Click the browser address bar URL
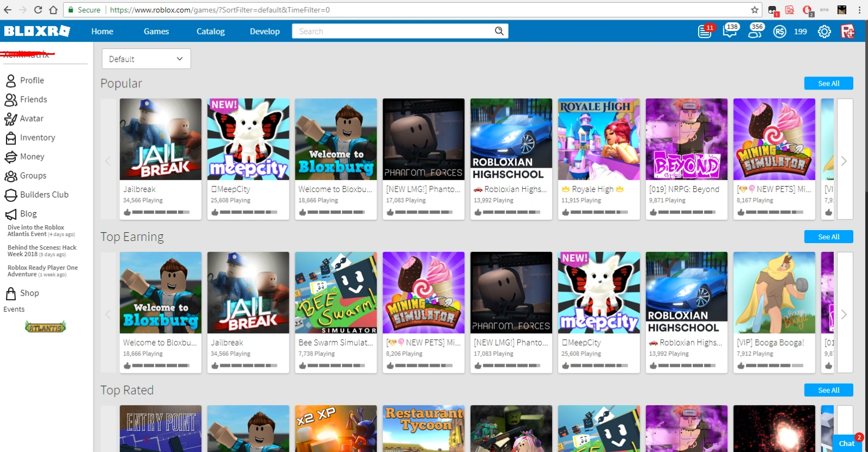The height and width of the screenshot is (452, 868). tap(220, 10)
